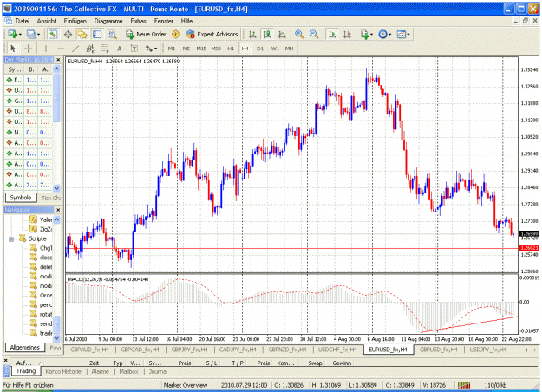Select the vertical line drawing tool
Image resolution: width=542 pixels, height=392 pixels.
point(45,49)
